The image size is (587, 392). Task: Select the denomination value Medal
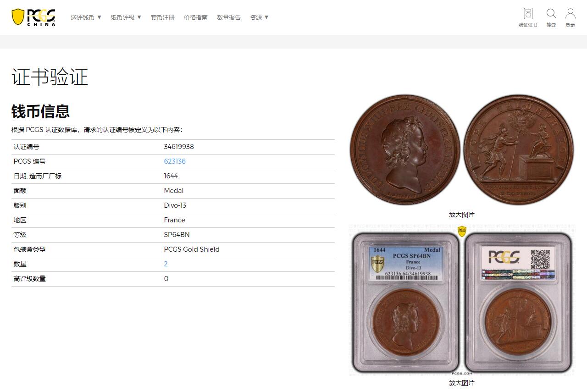pyautogui.click(x=174, y=191)
